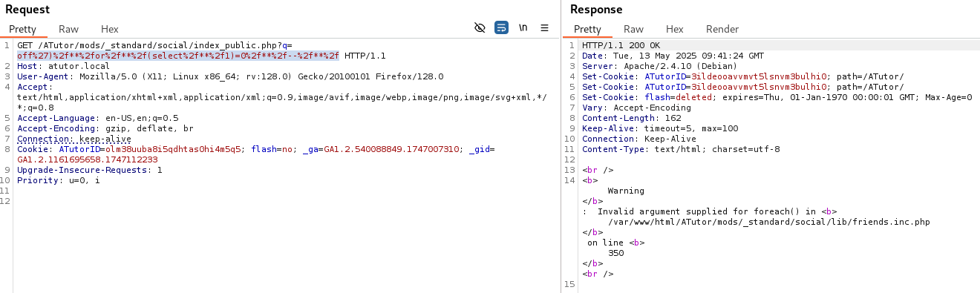Click the User-Agent header line
This screenshot has height=293, width=980.
pos(230,76)
